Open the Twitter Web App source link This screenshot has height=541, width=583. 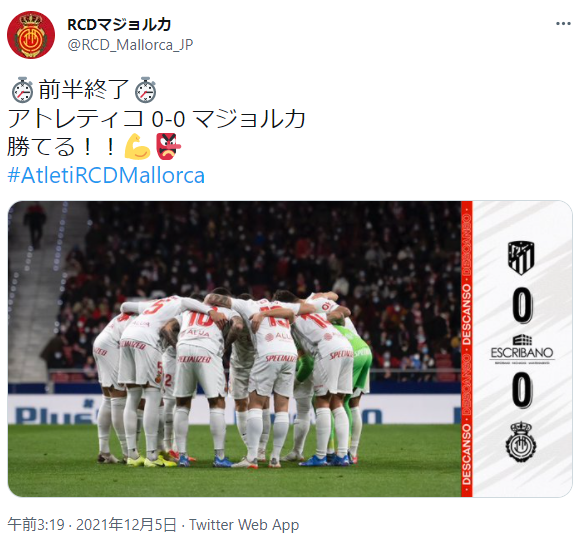pos(244,525)
